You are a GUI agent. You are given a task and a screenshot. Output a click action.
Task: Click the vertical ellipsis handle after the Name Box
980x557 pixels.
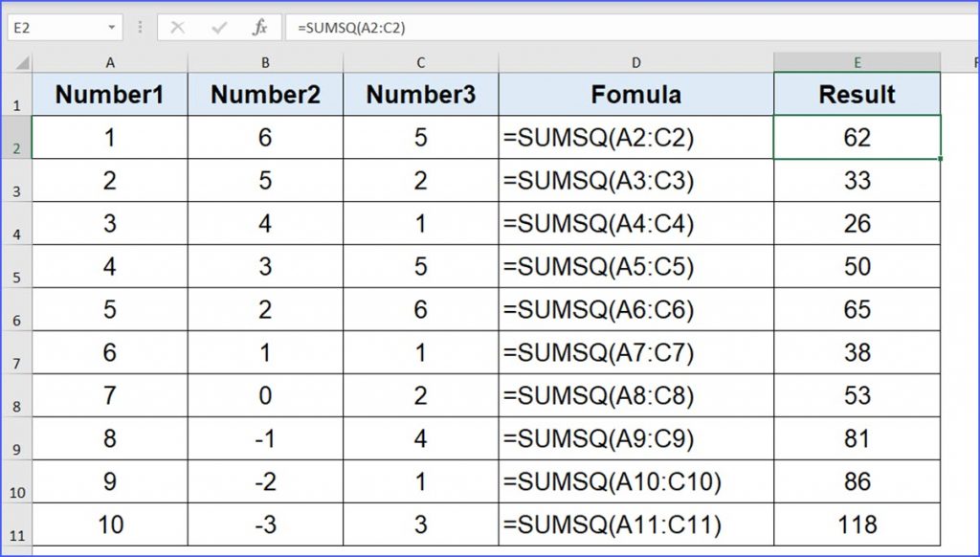(x=142, y=28)
